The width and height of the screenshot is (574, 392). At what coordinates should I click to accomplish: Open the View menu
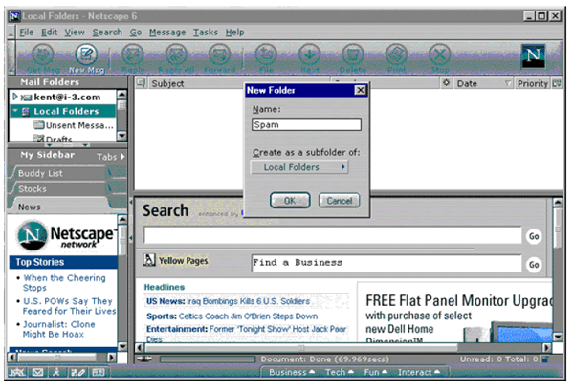(75, 33)
